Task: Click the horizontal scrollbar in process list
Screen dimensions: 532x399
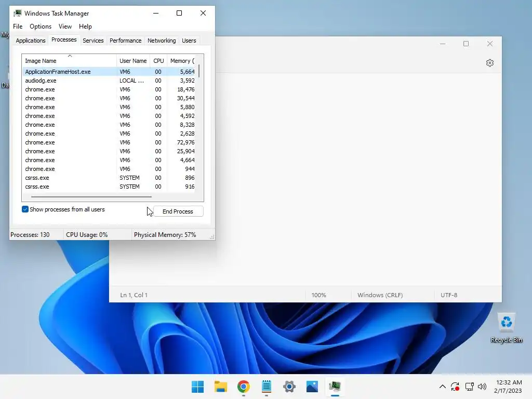Action: click(91, 196)
